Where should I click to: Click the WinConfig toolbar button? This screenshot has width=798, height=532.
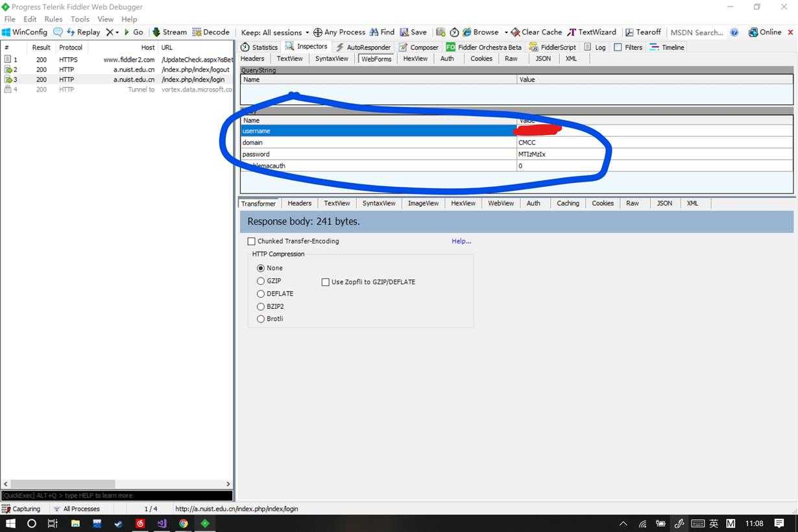(x=25, y=32)
